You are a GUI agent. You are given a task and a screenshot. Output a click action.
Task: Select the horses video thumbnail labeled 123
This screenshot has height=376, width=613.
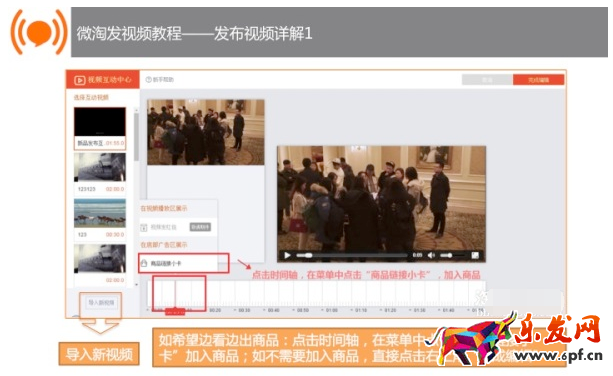[x=100, y=213]
